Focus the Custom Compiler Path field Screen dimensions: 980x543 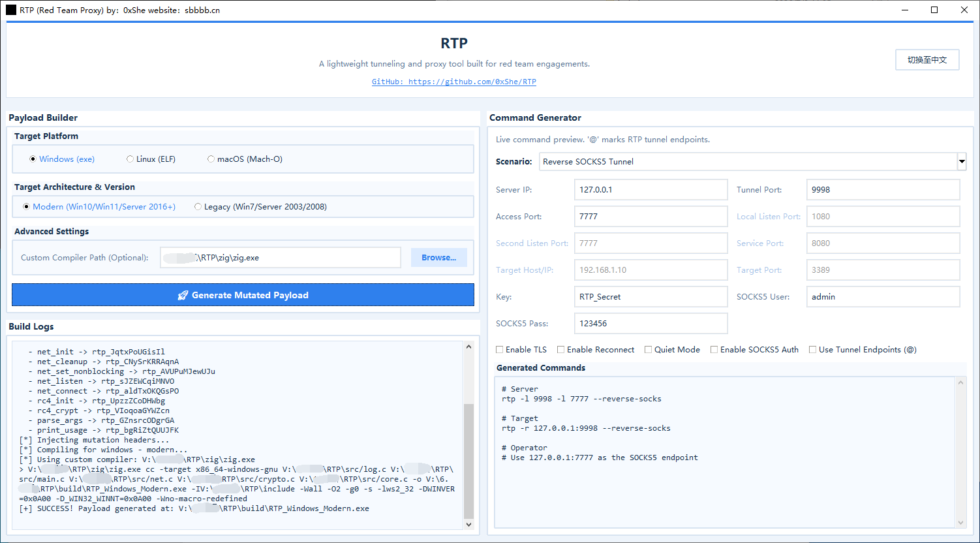click(281, 258)
